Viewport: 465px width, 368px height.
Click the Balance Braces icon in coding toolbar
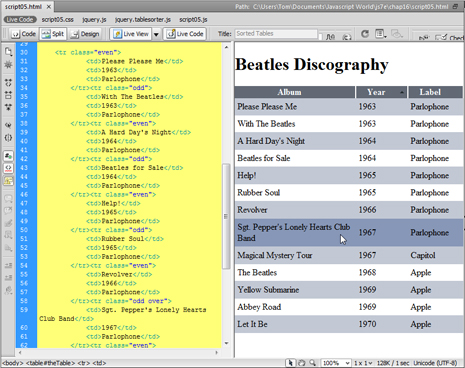pyautogui.click(x=8, y=137)
